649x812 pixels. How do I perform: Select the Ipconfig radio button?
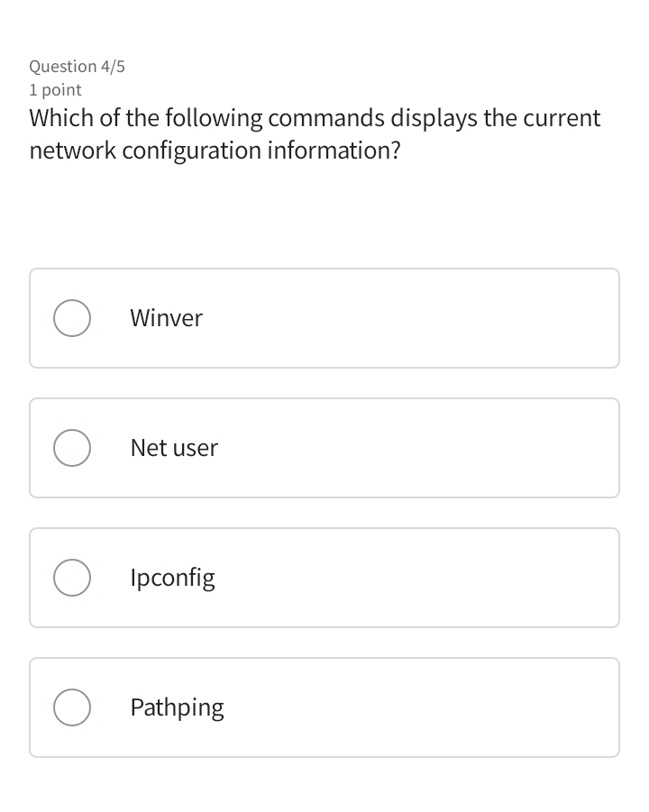pyautogui.click(x=72, y=578)
